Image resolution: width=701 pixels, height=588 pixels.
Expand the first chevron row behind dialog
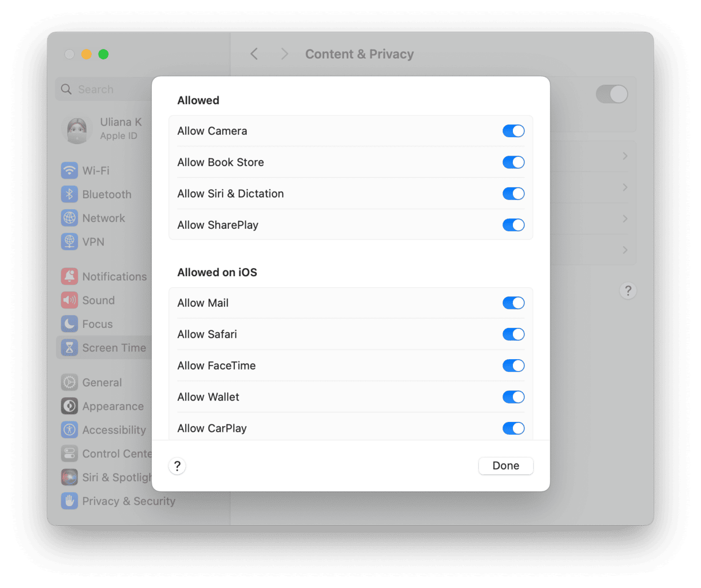coord(625,156)
